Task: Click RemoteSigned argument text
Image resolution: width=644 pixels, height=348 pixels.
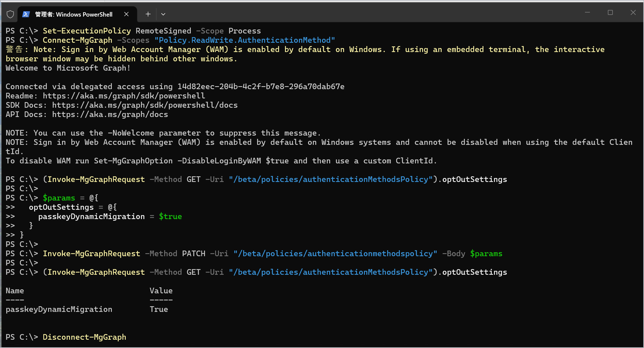Action: [164, 31]
